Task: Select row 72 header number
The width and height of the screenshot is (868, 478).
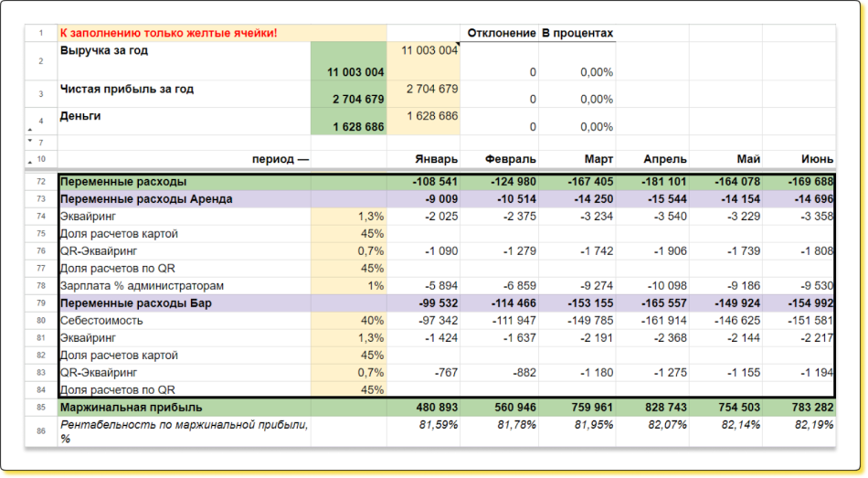Action: pyautogui.click(x=41, y=182)
